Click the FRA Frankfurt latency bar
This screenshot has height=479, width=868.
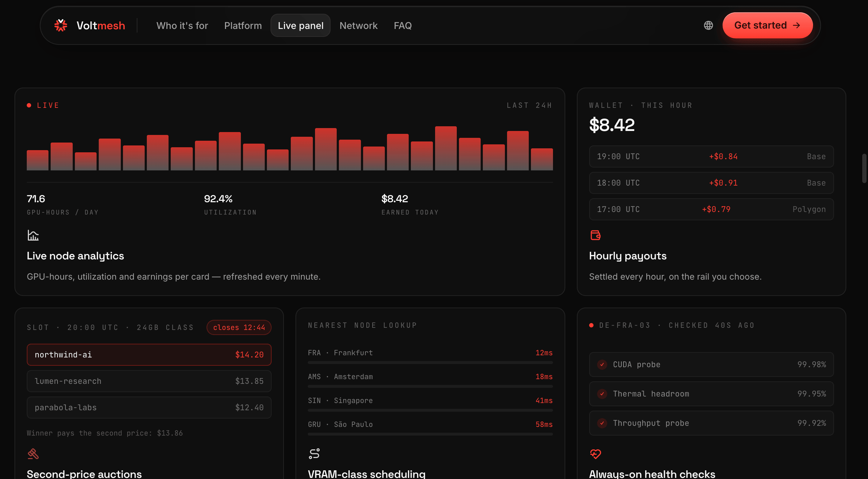tap(430, 362)
